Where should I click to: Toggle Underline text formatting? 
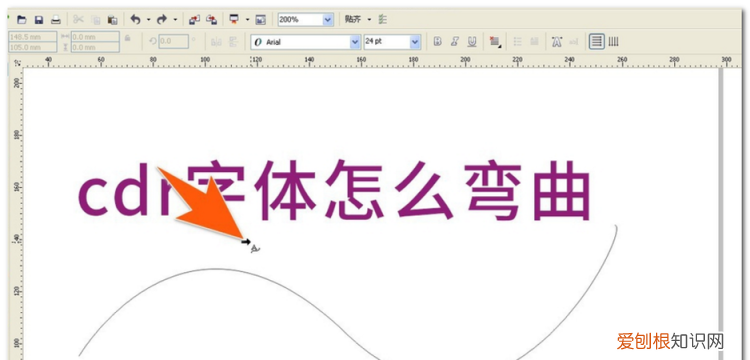tap(472, 42)
